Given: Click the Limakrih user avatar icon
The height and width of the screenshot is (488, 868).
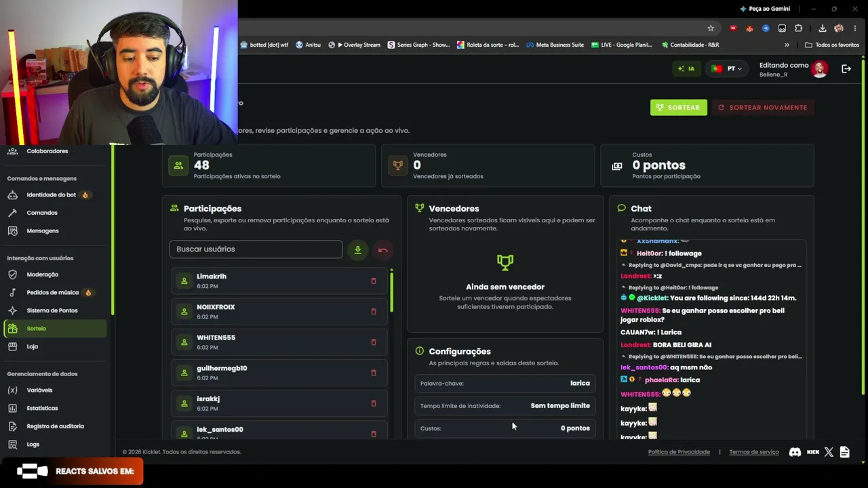Looking at the screenshot, I should click(184, 281).
